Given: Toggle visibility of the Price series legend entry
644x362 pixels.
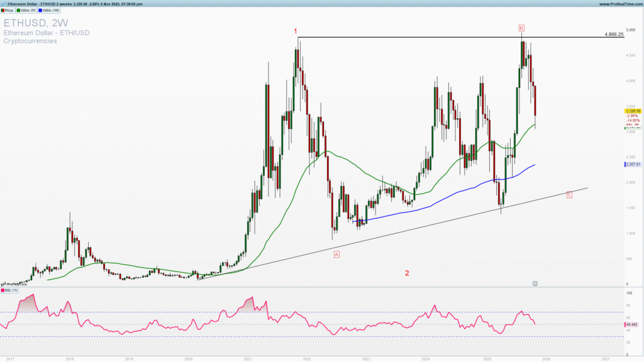Looking at the screenshot, I should coord(9,11).
